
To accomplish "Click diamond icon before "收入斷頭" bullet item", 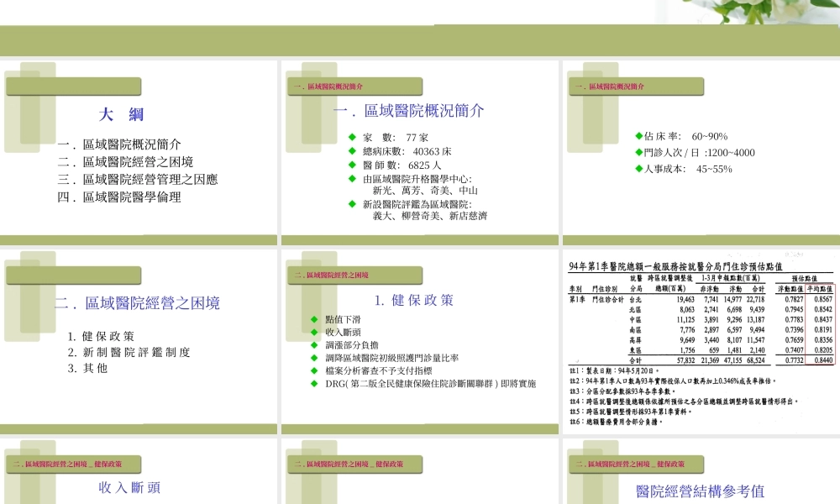I will 314,330.
